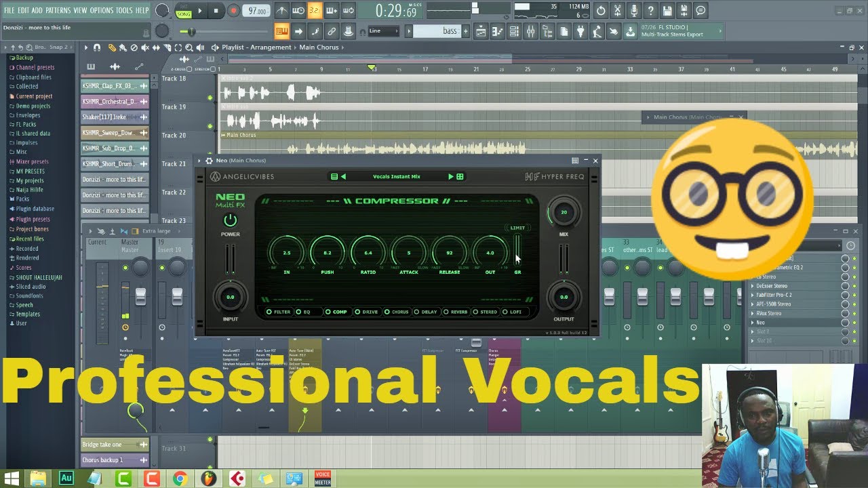Viewport: 868px width, 488px height.
Task: Enable the FILTER module in Neo
Action: 278,312
